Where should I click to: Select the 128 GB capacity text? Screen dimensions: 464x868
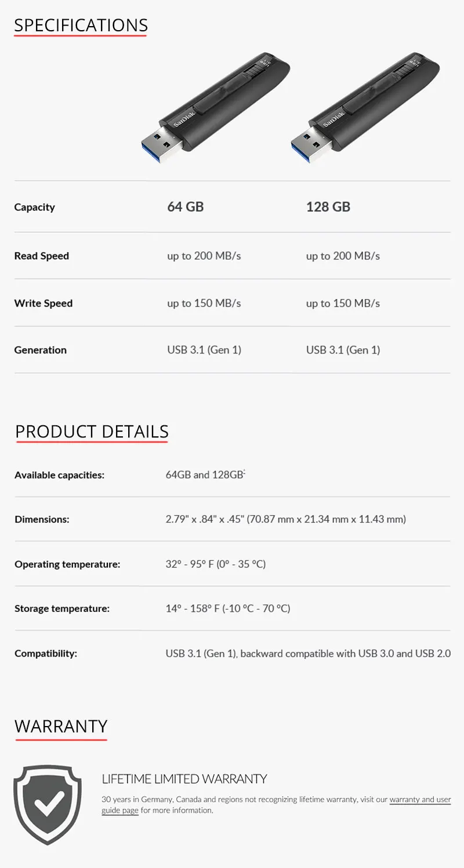coord(328,207)
